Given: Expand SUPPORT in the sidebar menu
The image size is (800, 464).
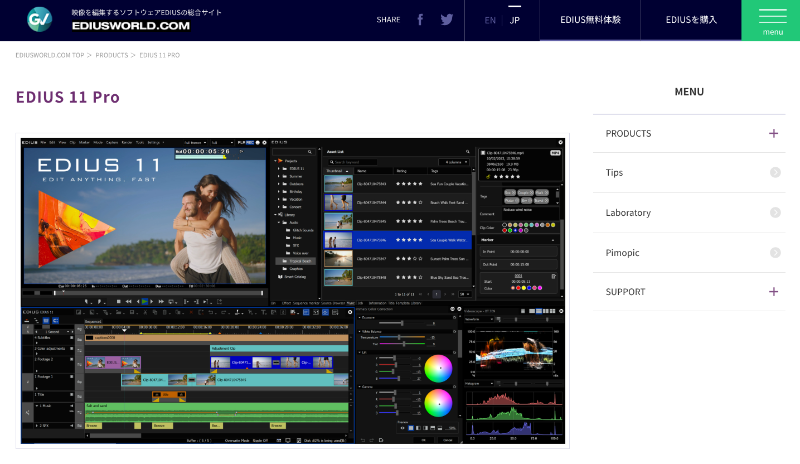Looking at the screenshot, I should (x=689, y=291).
